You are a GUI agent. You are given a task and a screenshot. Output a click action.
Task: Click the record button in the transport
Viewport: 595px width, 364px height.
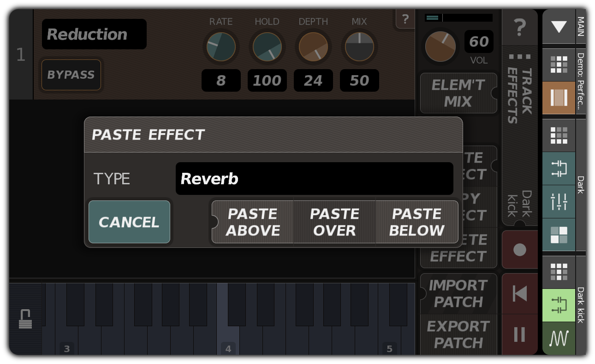click(x=520, y=249)
